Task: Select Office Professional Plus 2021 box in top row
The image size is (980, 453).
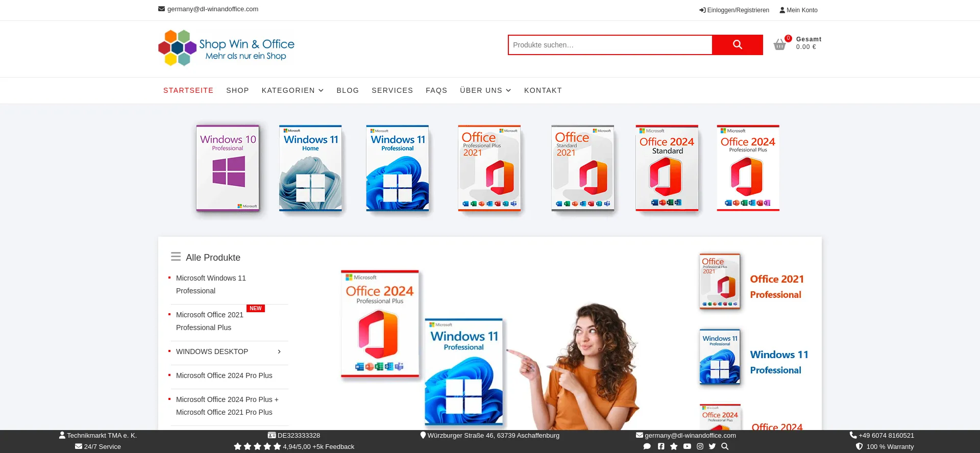Action: click(x=489, y=168)
